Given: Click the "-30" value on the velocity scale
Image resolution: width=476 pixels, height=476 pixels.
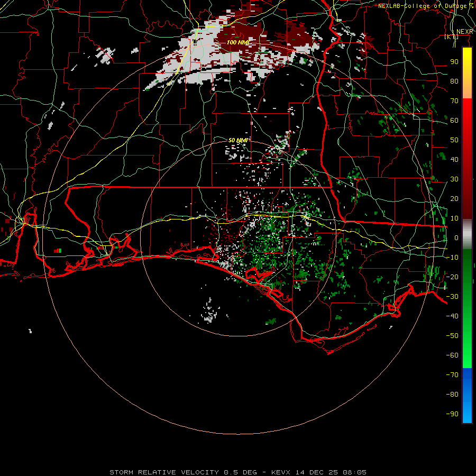Looking at the screenshot, I should [x=452, y=297].
